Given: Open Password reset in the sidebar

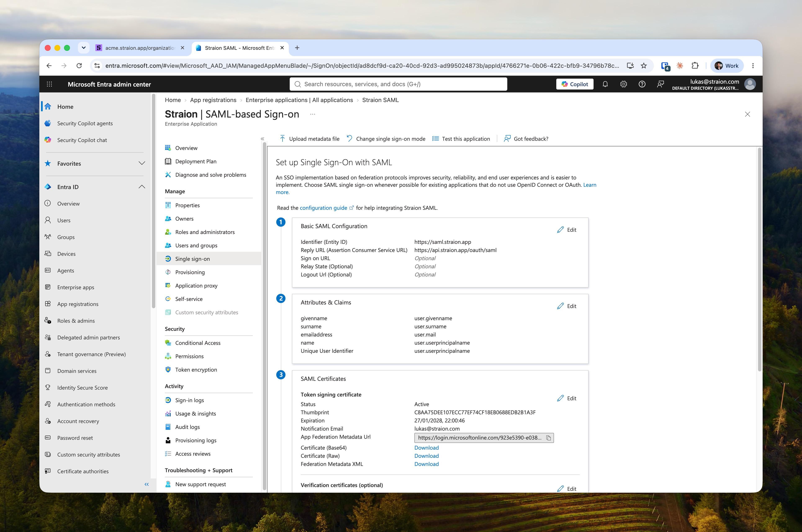Looking at the screenshot, I should point(75,438).
